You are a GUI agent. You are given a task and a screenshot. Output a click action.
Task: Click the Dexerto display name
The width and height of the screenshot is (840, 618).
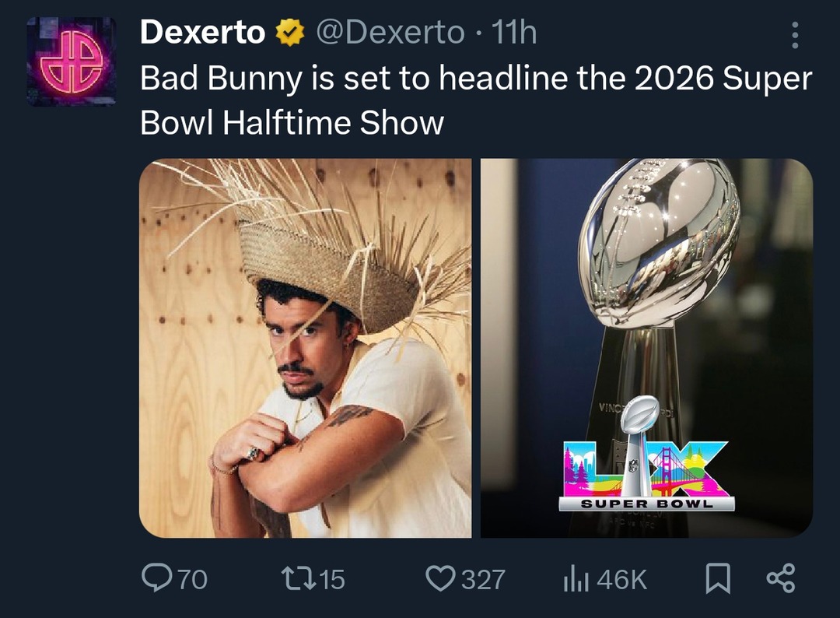point(202,33)
